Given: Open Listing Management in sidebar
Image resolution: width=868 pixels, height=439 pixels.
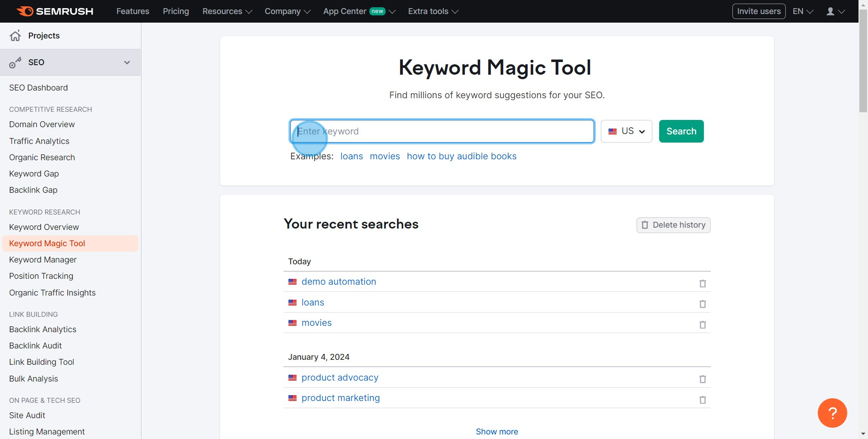Looking at the screenshot, I should [47, 432].
